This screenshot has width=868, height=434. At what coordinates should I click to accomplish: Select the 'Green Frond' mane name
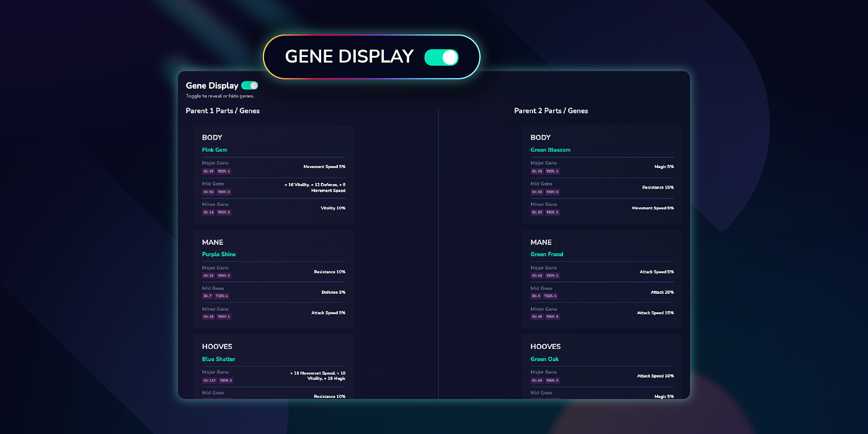tap(547, 254)
